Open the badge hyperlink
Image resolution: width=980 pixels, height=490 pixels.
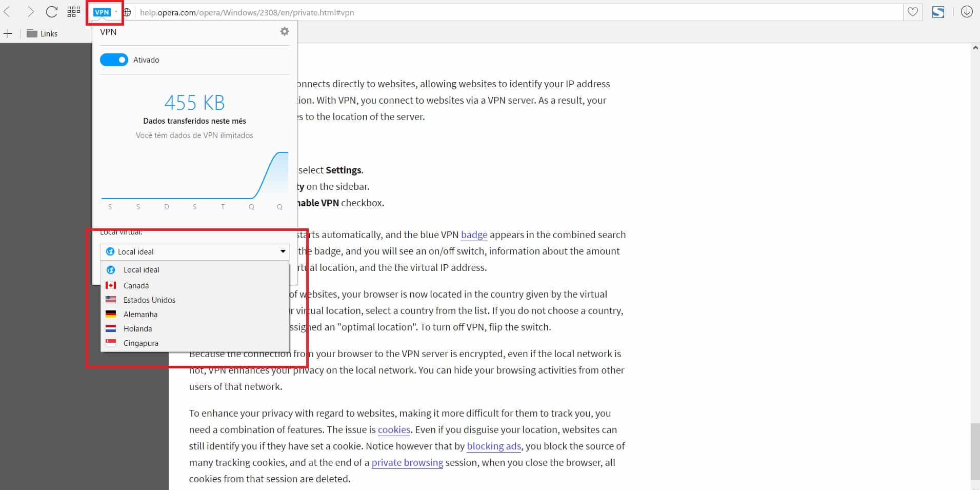tap(474, 235)
